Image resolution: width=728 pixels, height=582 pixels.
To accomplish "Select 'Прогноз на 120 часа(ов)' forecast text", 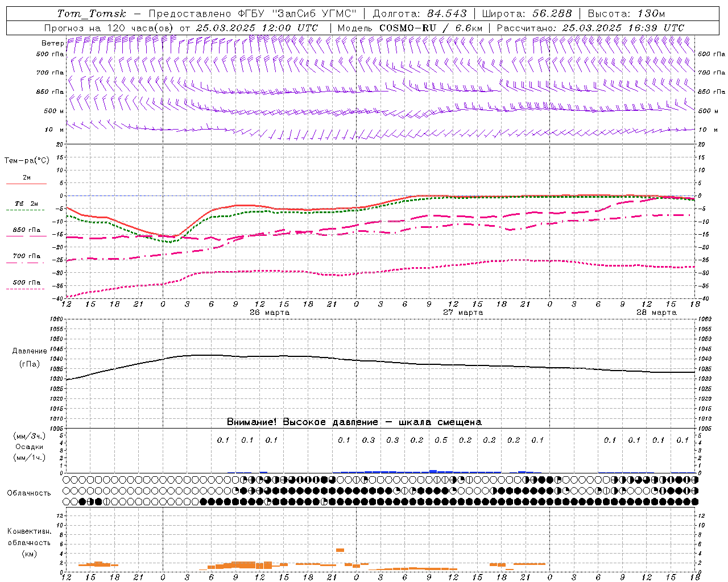I will [x=109, y=28].
